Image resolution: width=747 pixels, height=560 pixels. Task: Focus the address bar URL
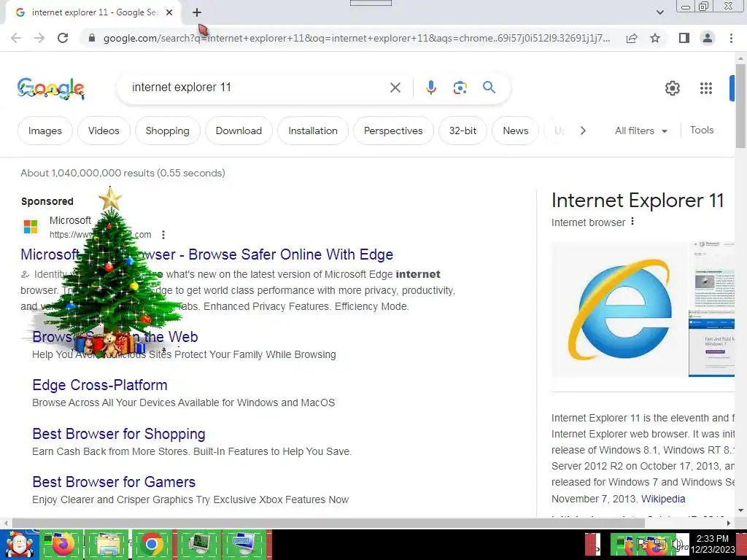pyautogui.click(x=356, y=38)
